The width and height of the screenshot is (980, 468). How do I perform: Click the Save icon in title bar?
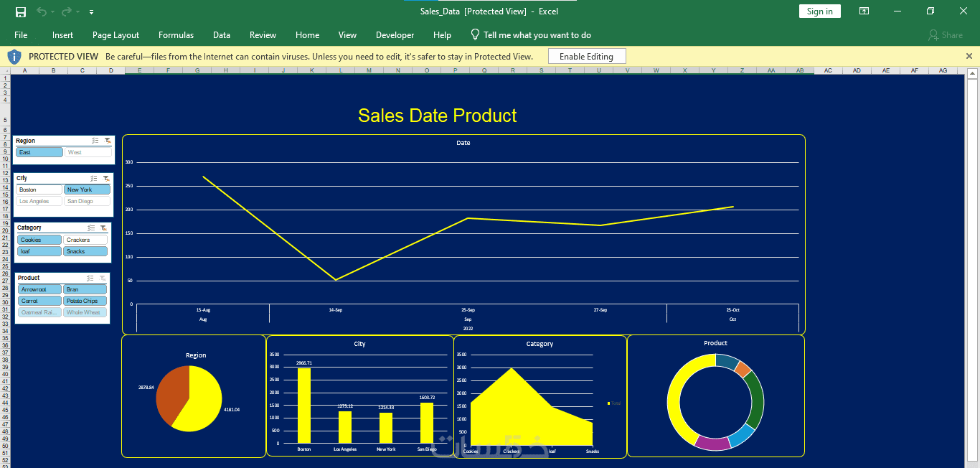coord(21,11)
